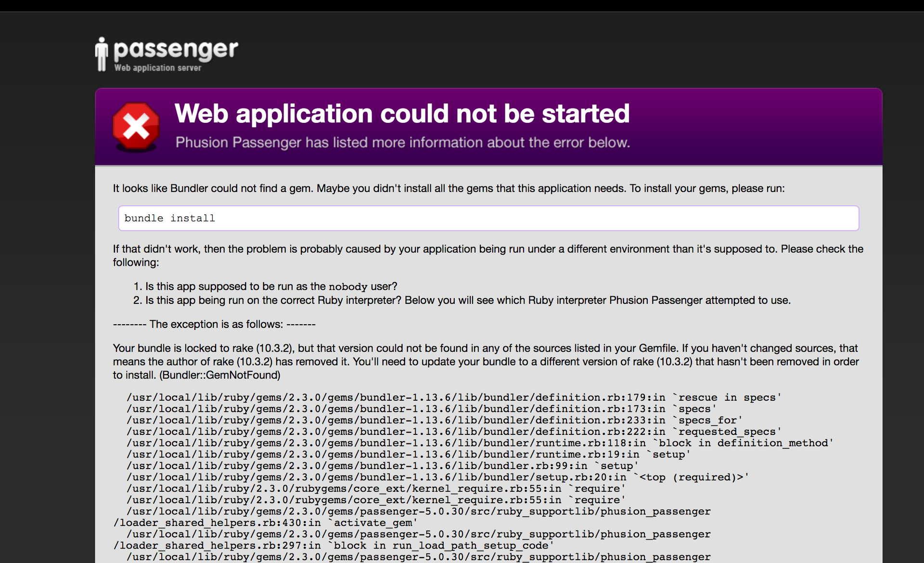Click the passenger wordmark in the header

point(176,50)
